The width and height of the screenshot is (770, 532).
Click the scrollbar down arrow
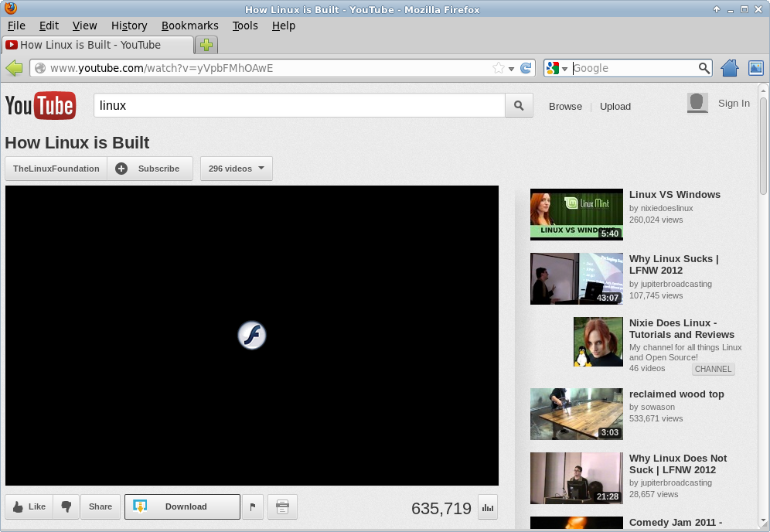tap(763, 521)
